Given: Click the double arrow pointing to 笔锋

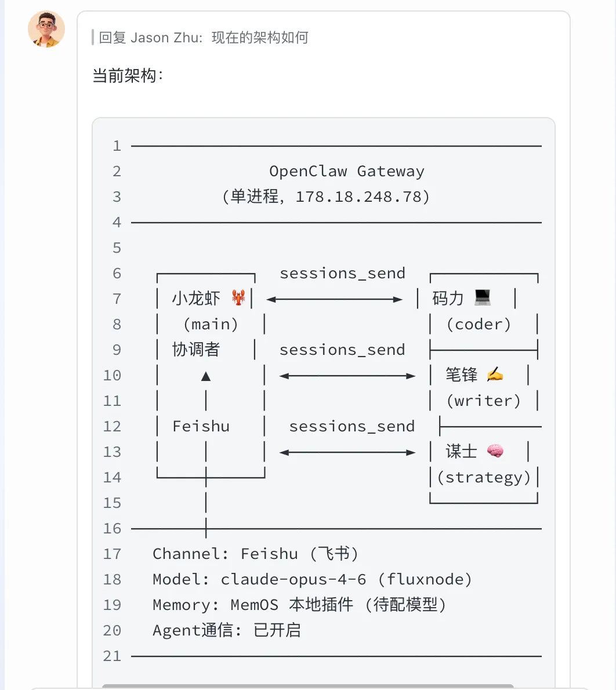Looking at the screenshot, I should point(347,376).
